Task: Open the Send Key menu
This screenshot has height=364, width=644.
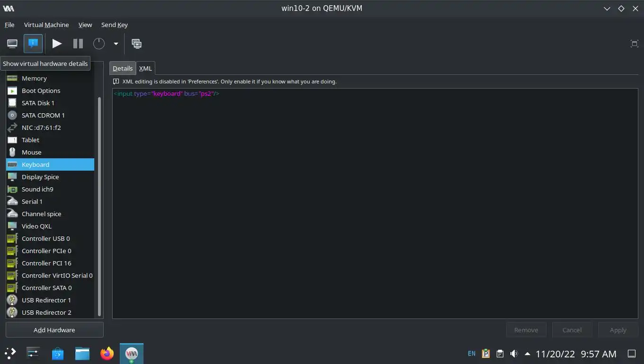Action: [115, 25]
